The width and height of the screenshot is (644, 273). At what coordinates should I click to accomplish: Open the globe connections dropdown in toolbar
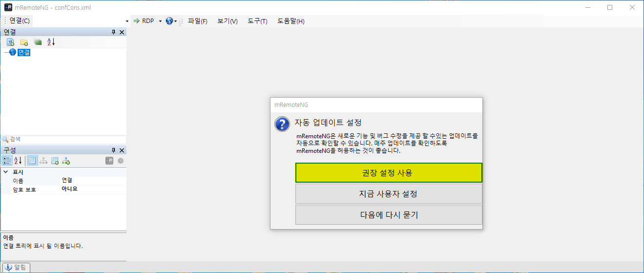pyautogui.click(x=171, y=21)
